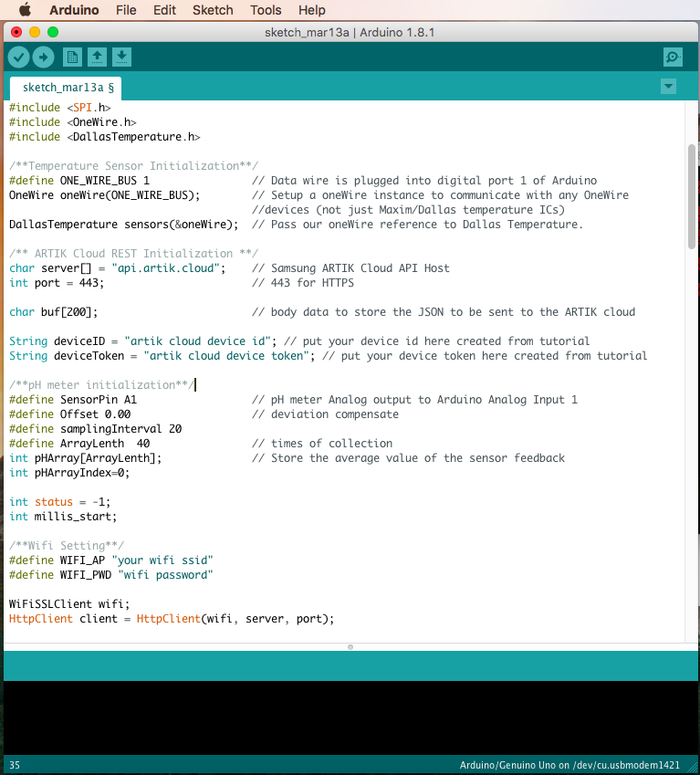Click '#define ArrayLenth 40' line
This screenshot has width=700, height=775.
click(79, 444)
